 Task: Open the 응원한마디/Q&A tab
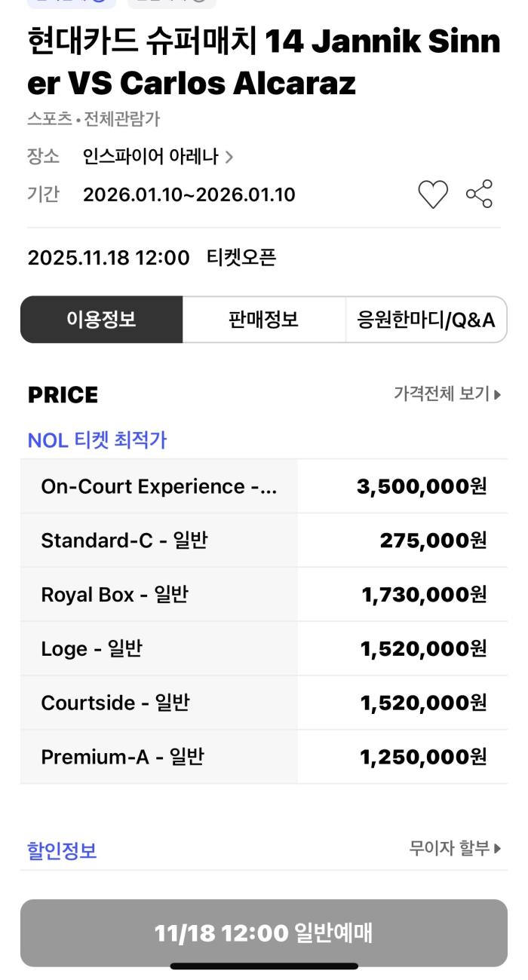tap(425, 320)
